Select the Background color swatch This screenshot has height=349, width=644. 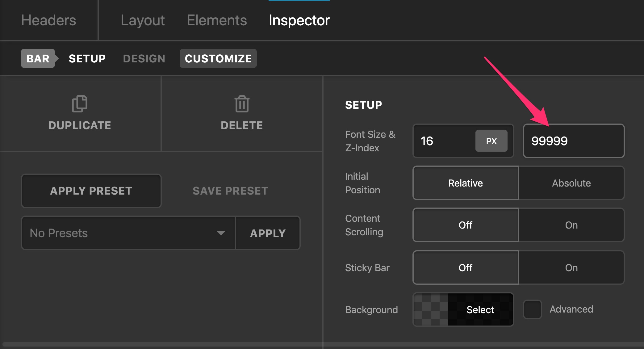pyautogui.click(x=463, y=309)
